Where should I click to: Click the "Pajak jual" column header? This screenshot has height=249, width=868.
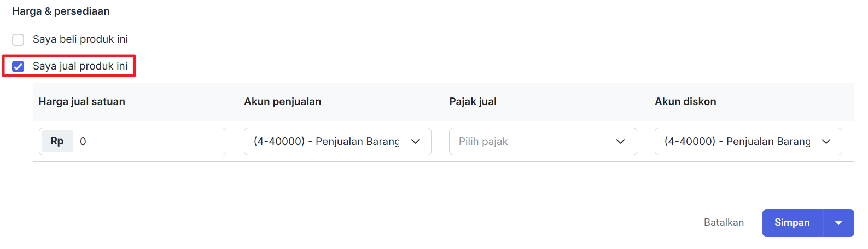[x=473, y=102]
